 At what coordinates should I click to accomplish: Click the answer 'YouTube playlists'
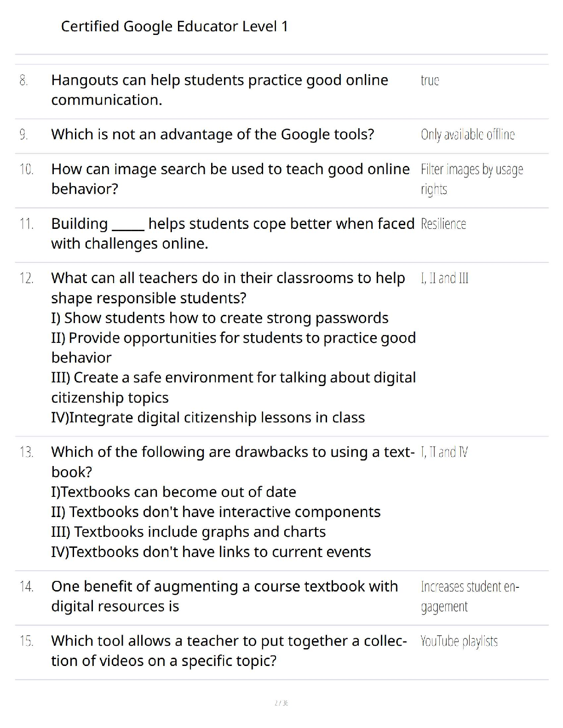click(459, 641)
